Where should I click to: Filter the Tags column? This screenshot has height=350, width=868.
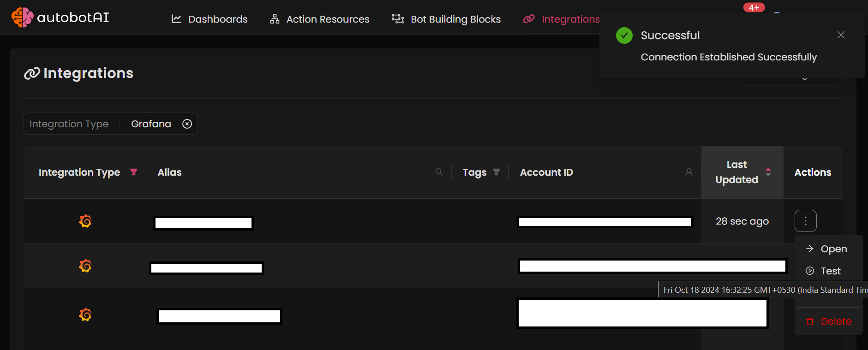click(497, 172)
